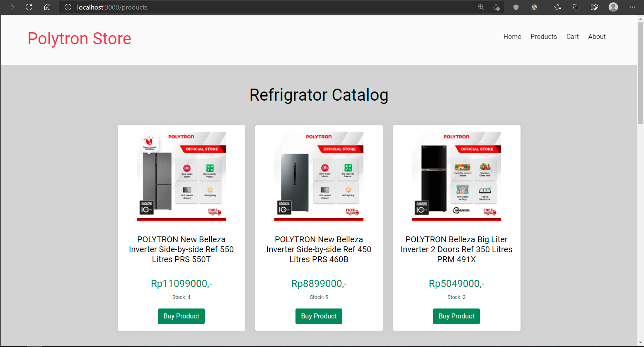Open the zoom magnifier in address bar
The image size is (644, 347).
click(481, 7)
